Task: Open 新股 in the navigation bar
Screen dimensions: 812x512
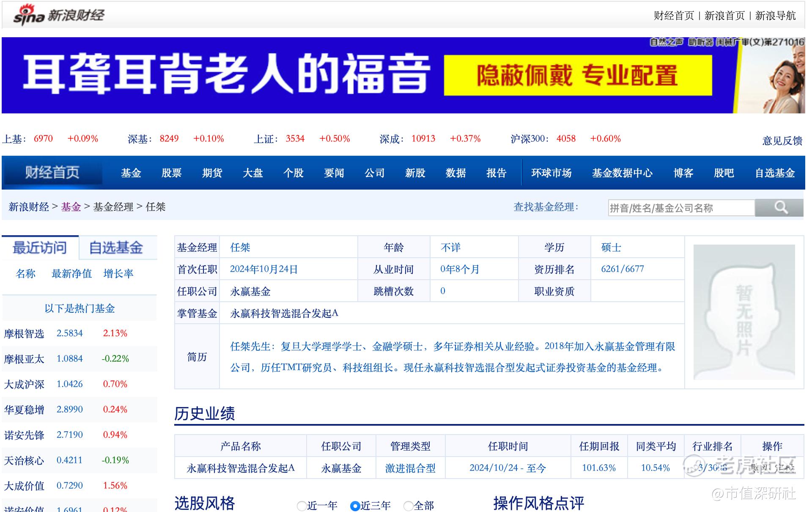Action: pos(415,173)
